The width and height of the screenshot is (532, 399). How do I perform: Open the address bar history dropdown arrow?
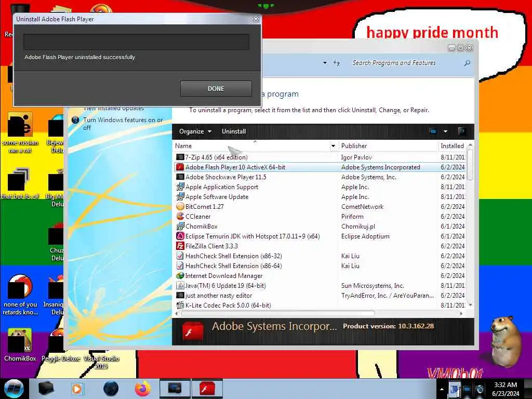coord(325,63)
